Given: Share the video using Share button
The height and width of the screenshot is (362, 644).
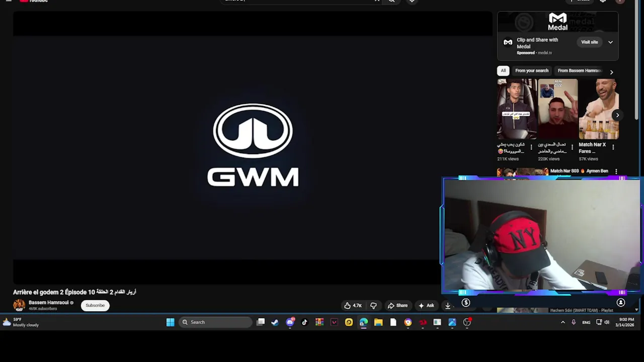Looking at the screenshot, I should click(x=397, y=306).
